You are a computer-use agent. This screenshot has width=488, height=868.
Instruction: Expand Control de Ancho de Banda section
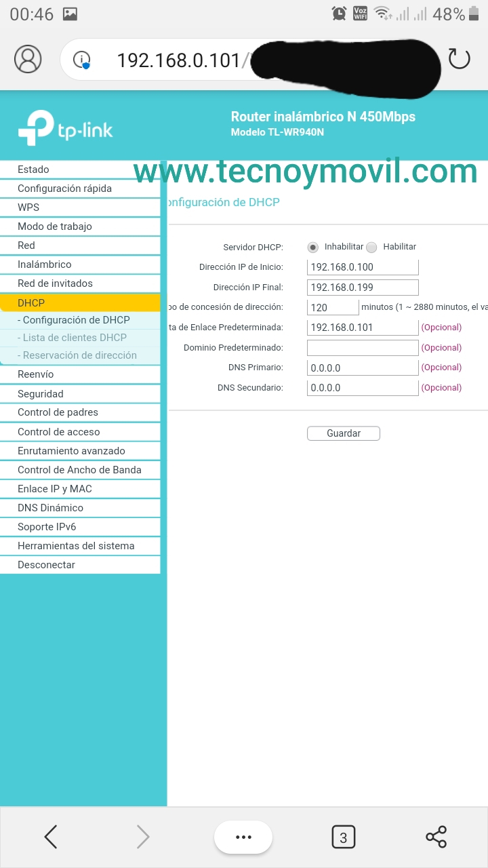point(80,470)
